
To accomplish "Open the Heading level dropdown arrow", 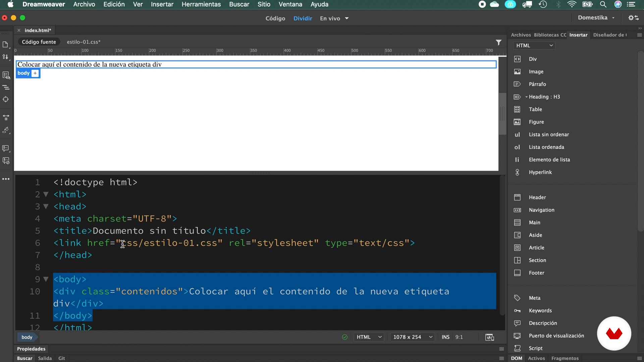I will [x=526, y=97].
